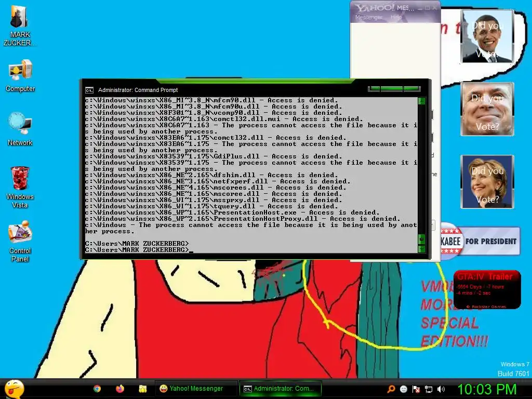
Task: Click the Command Prompt scrollbar up arrow
Action: pyautogui.click(x=421, y=101)
